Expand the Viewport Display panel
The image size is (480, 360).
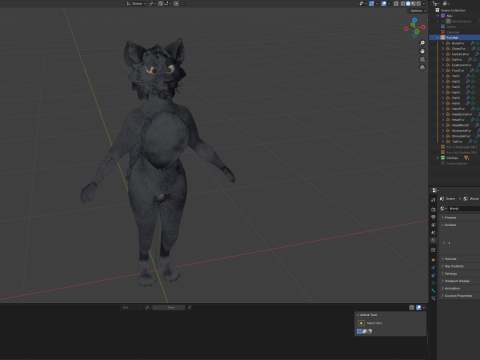tap(460, 281)
